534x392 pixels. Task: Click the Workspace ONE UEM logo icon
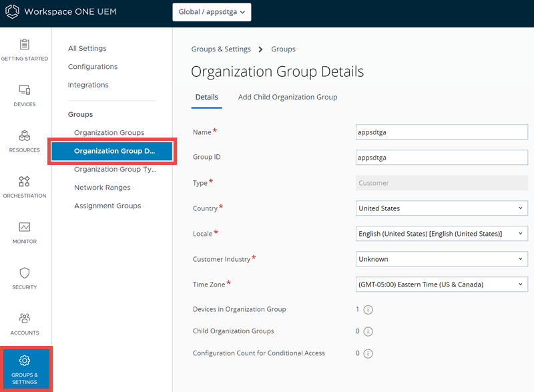[12, 11]
